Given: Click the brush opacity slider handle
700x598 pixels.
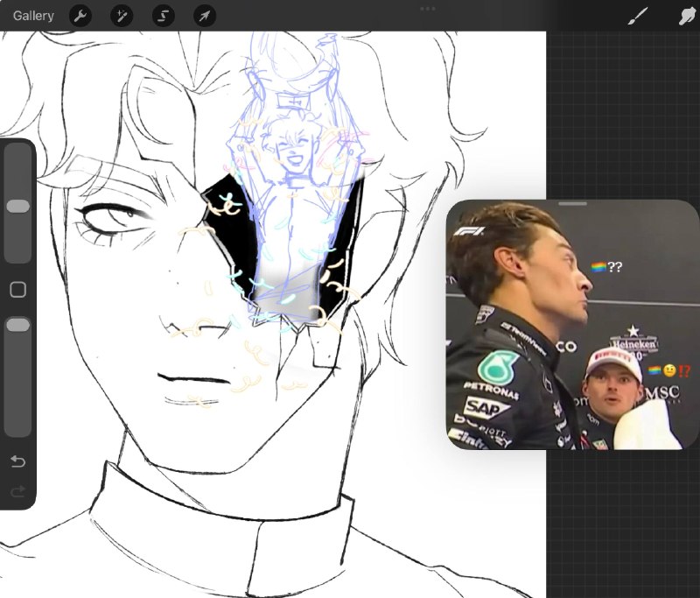Looking at the screenshot, I should click(x=18, y=325).
